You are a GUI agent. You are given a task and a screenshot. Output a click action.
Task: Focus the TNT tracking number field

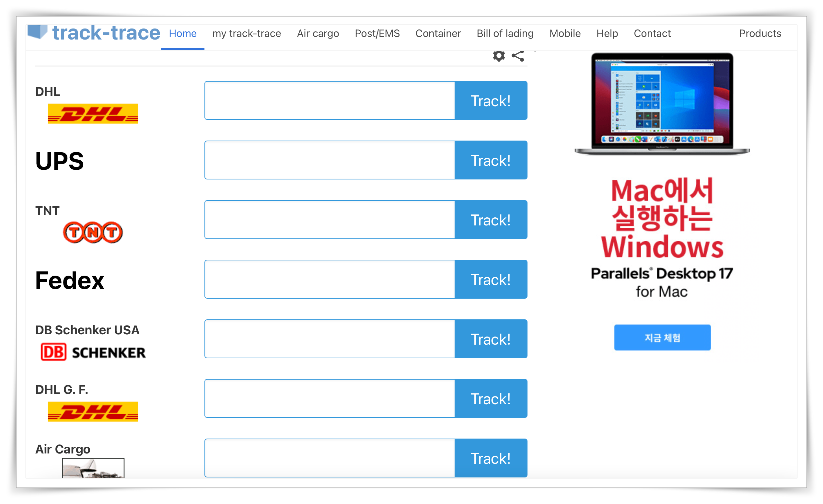[330, 220]
